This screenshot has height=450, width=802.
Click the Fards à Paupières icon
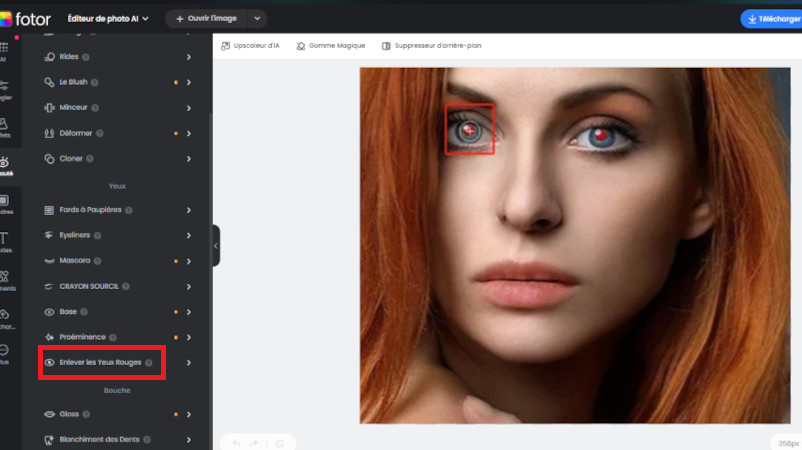(49, 210)
